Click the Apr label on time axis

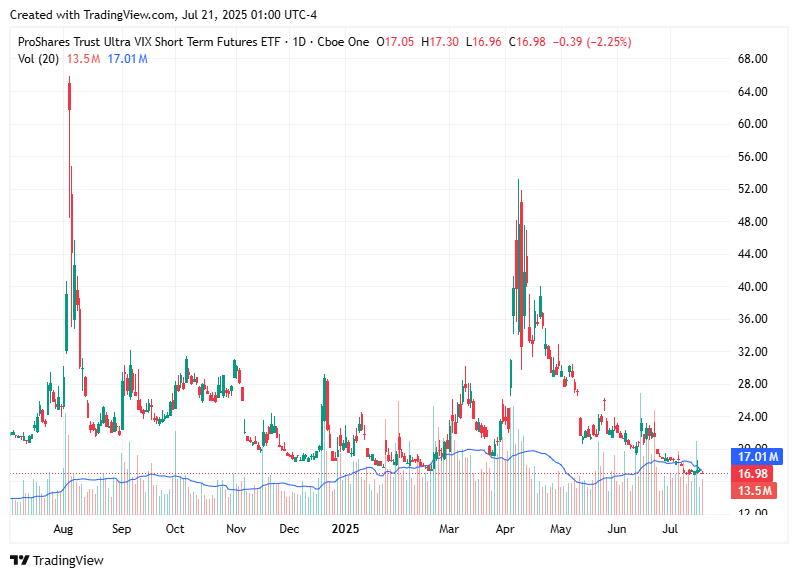505,529
